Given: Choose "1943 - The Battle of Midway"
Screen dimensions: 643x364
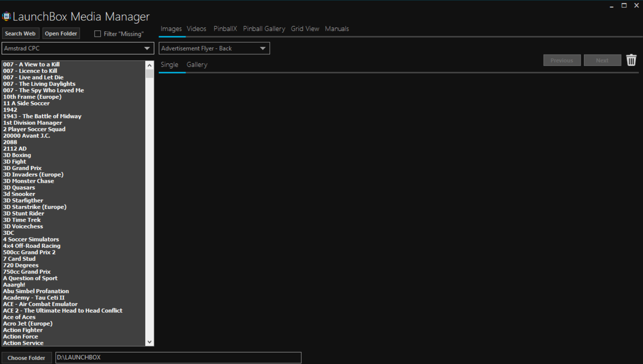Looking at the screenshot, I should click(x=42, y=116).
